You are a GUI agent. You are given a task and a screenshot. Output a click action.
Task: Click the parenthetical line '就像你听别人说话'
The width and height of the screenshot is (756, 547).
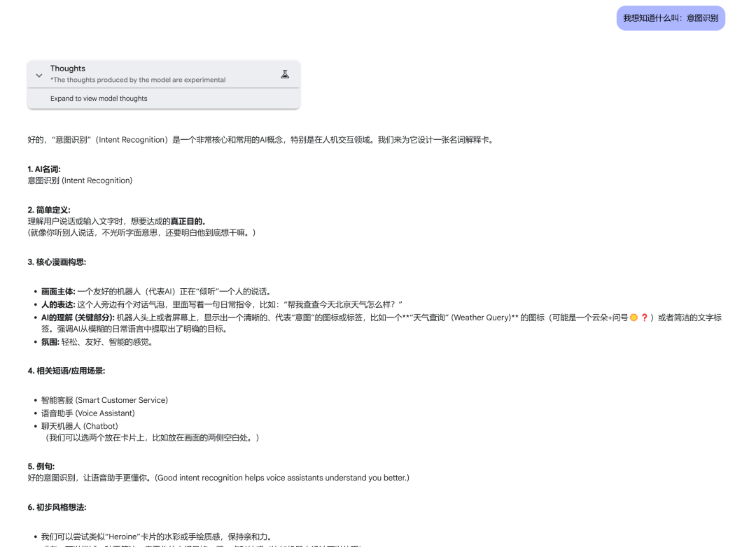point(141,233)
